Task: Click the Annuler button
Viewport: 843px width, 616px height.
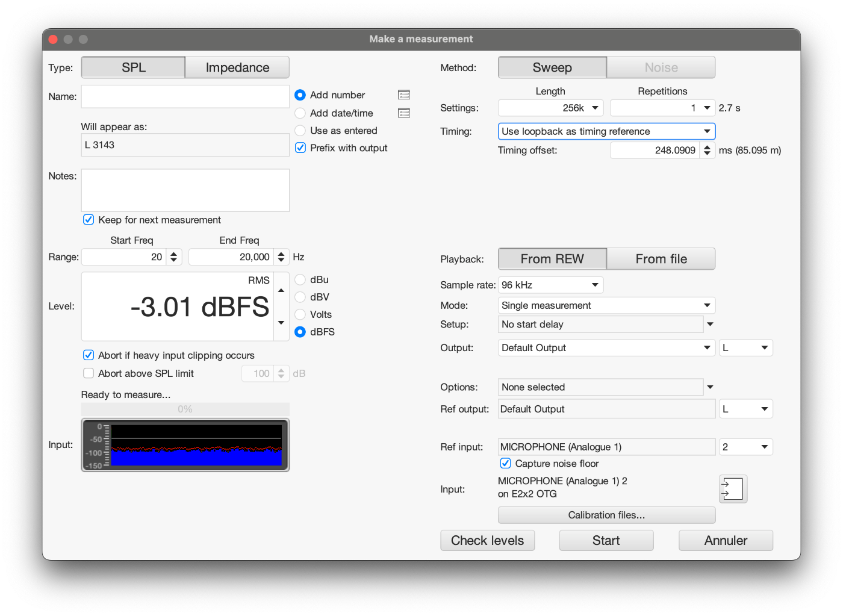Action: pos(726,540)
